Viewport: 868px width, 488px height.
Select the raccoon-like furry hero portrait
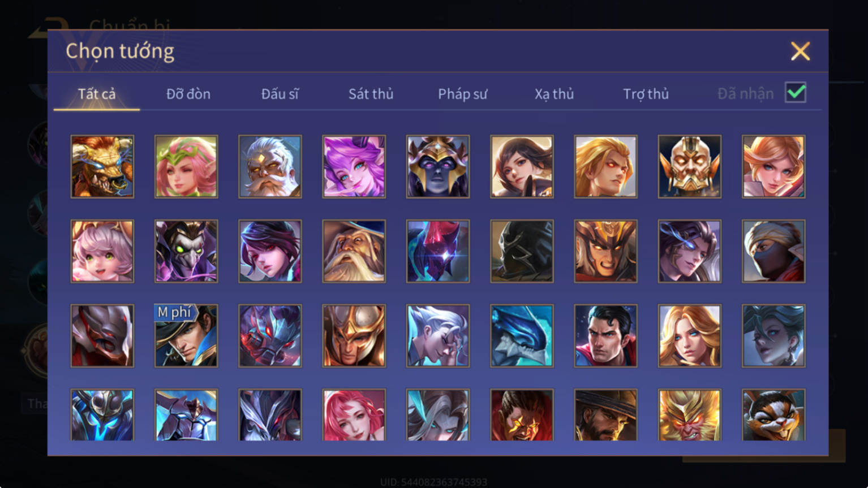pyautogui.click(x=774, y=416)
